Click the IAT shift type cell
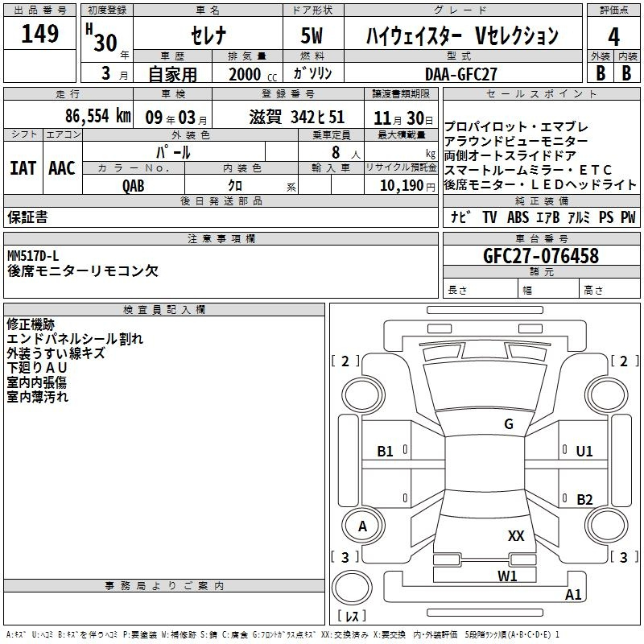The height and width of the screenshot is (644, 644). pos(23,168)
